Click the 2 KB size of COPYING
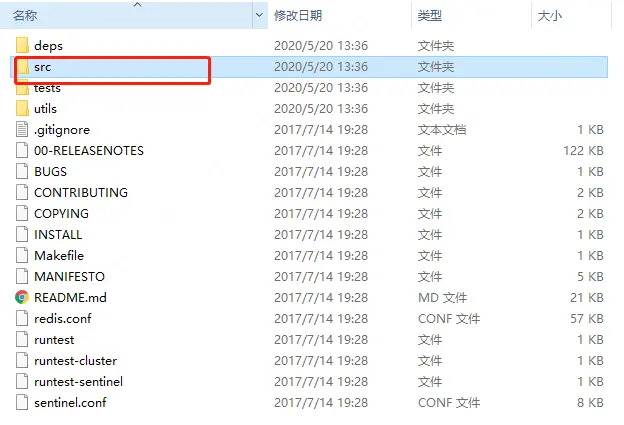Image resolution: width=624 pixels, height=425 pixels. tap(591, 214)
